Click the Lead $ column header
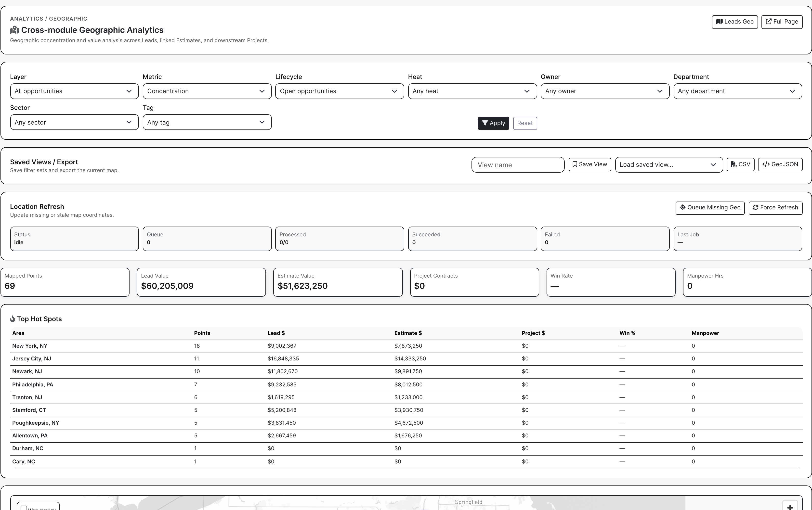The image size is (812, 510). [276, 333]
